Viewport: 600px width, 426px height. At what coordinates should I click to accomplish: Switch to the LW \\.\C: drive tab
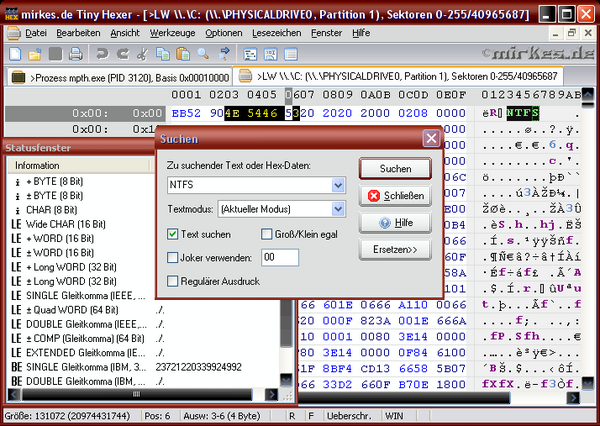(398, 76)
